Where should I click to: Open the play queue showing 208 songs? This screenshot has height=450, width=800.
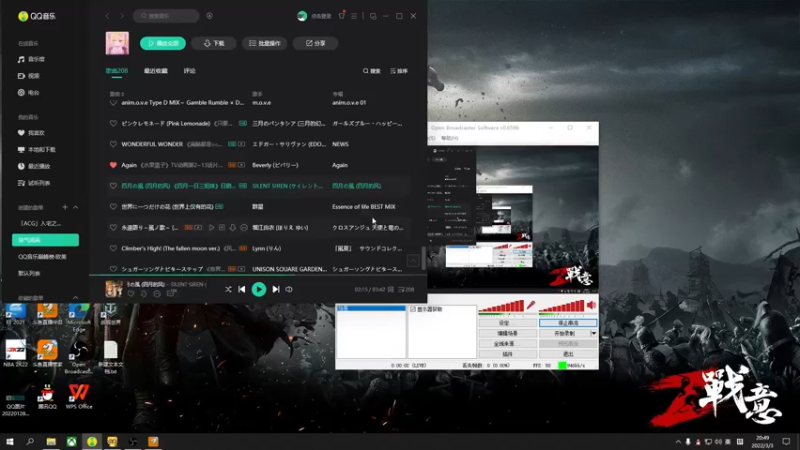[x=406, y=289]
